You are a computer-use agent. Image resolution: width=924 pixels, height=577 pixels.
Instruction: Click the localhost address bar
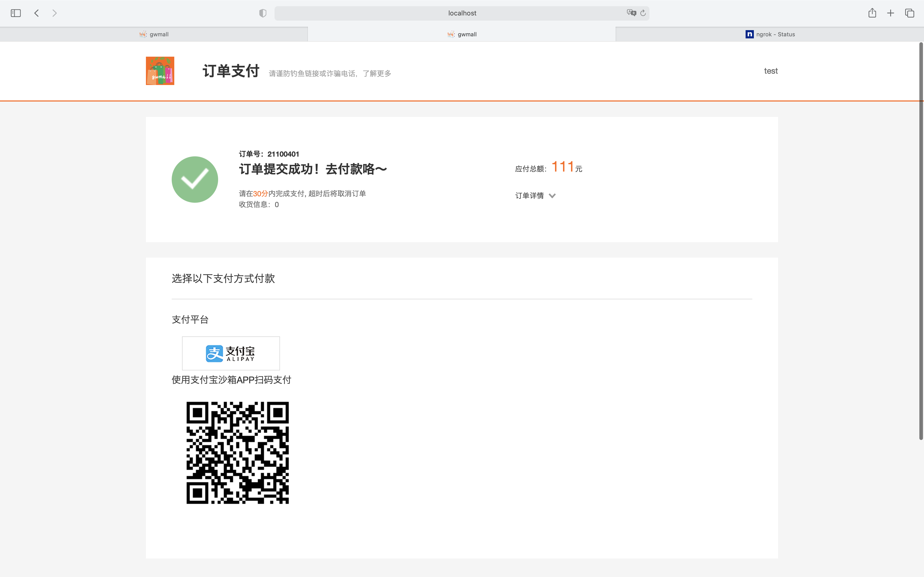462,13
